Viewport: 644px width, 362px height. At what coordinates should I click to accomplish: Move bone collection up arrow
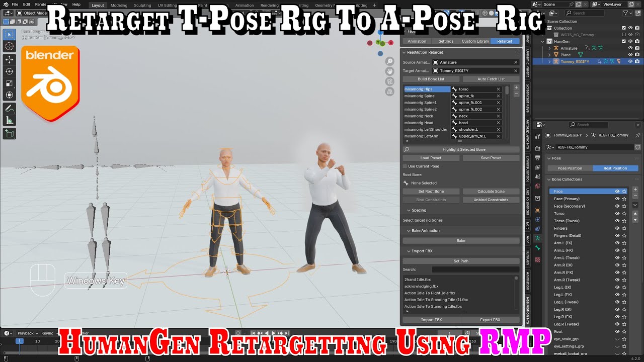point(635,214)
